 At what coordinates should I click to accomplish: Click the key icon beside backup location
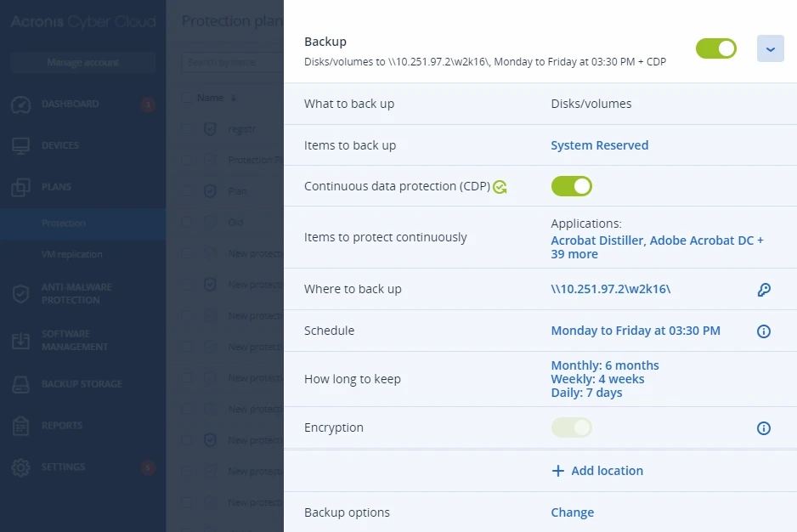coord(764,290)
